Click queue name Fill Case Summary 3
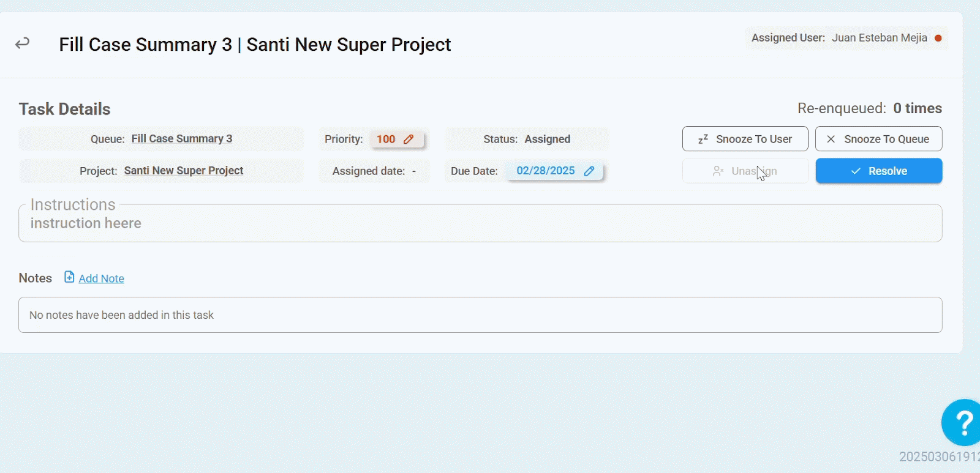The image size is (980, 473). coord(182,139)
